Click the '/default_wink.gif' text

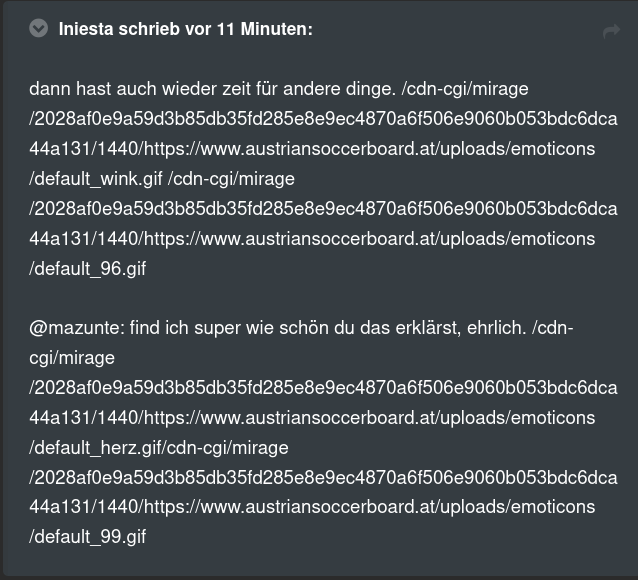[x=96, y=179]
